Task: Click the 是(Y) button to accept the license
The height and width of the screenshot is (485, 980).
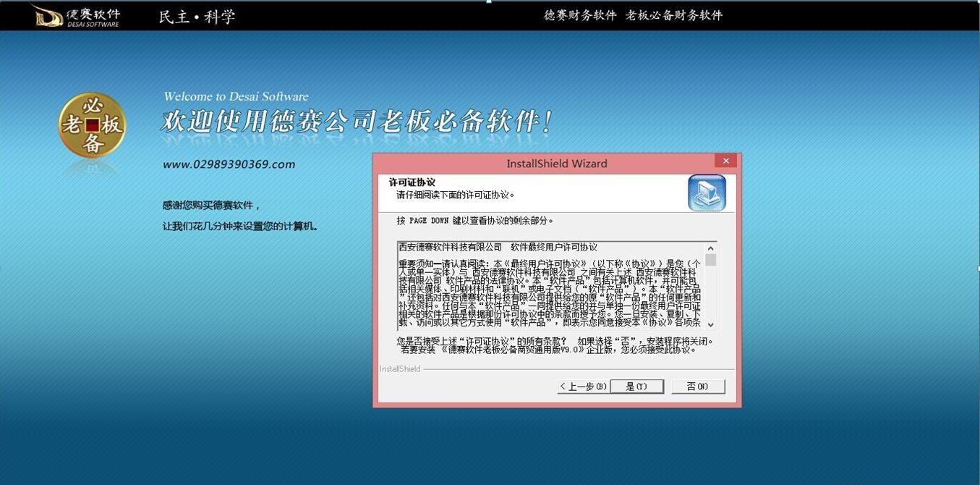Action: coord(636,387)
